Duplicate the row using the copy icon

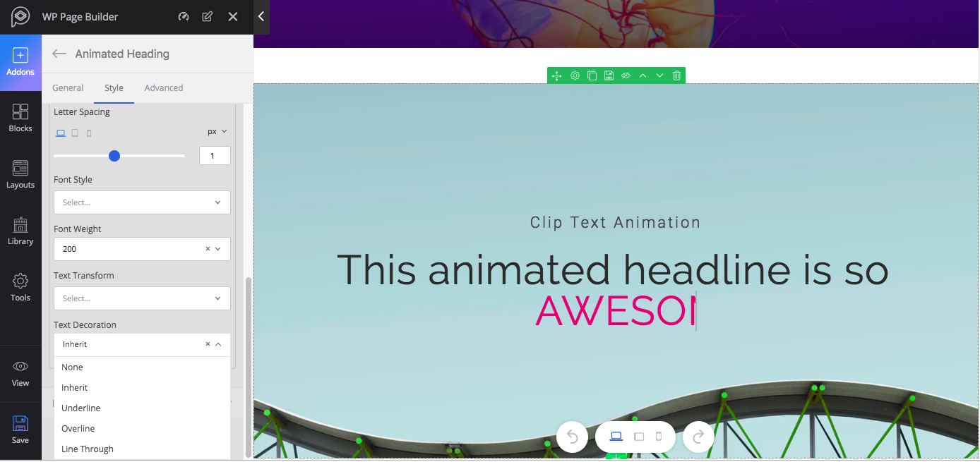(591, 75)
